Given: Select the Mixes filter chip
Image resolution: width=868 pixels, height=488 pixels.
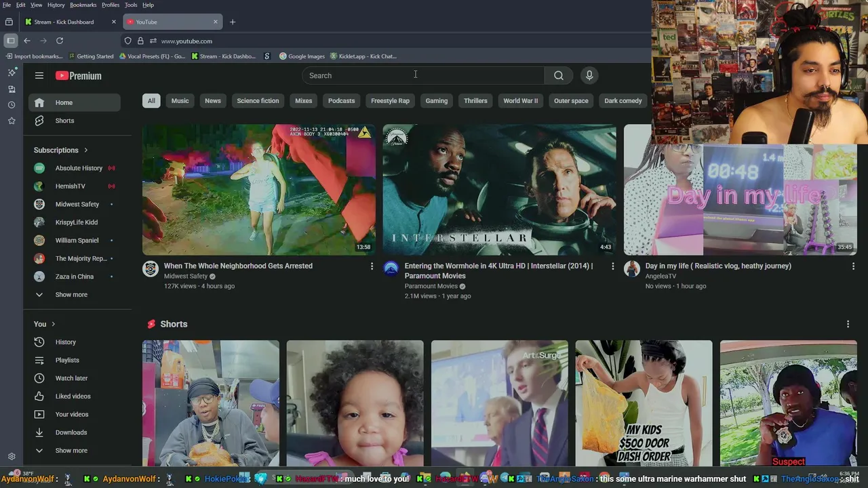Looking at the screenshot, I should tap(304, 101).
